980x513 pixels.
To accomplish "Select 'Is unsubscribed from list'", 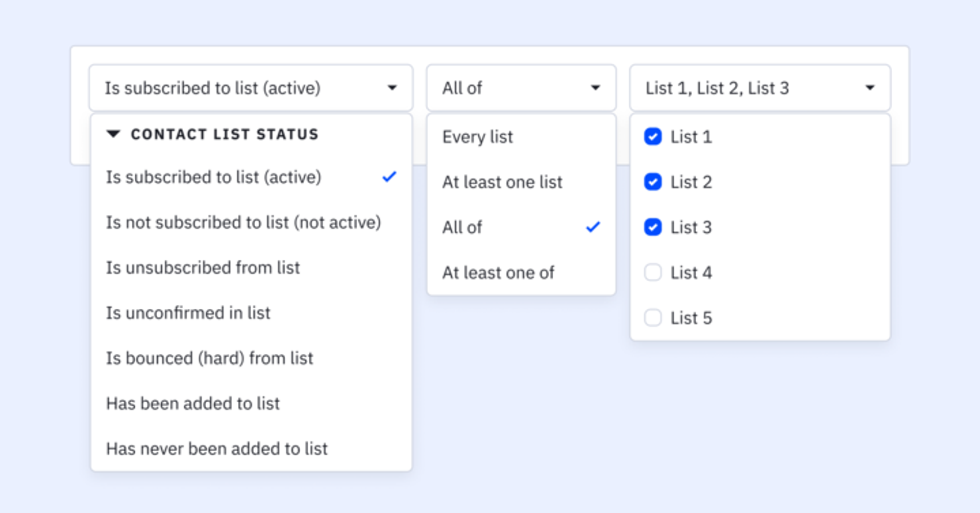I will coord(203,267).
